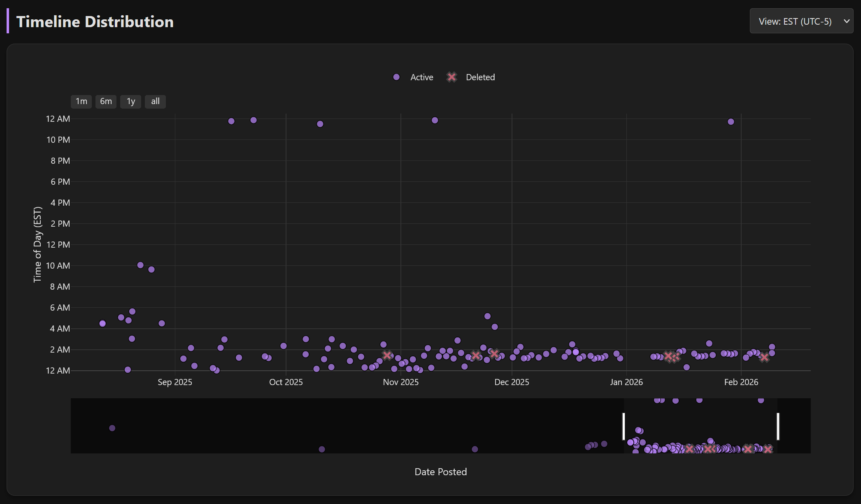Viewport: 861px width, 504px height.
Task: Click the leftmost dot in the range slider
Action: tap(112, 428)
